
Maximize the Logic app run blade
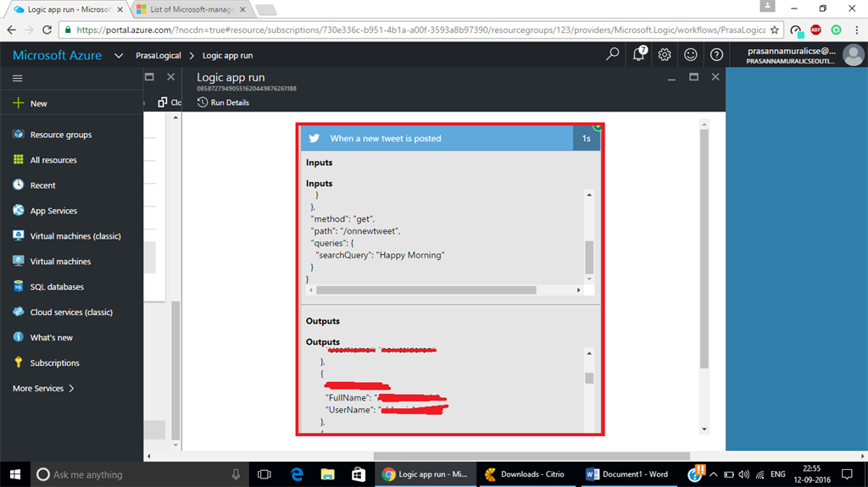click(693, 77)
